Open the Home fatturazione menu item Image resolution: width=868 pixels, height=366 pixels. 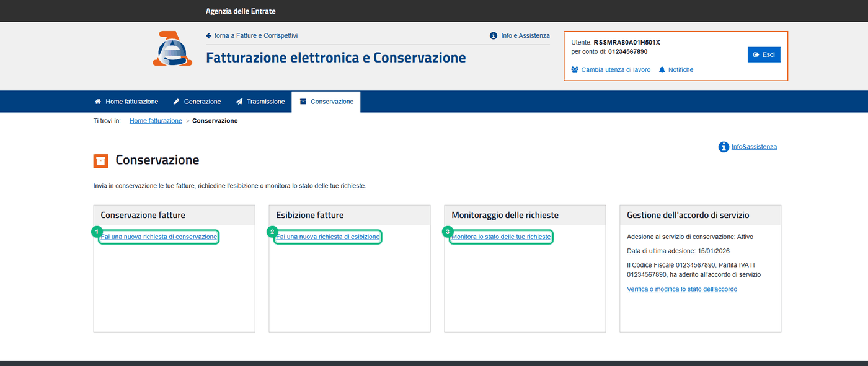[x=126, y=102]
